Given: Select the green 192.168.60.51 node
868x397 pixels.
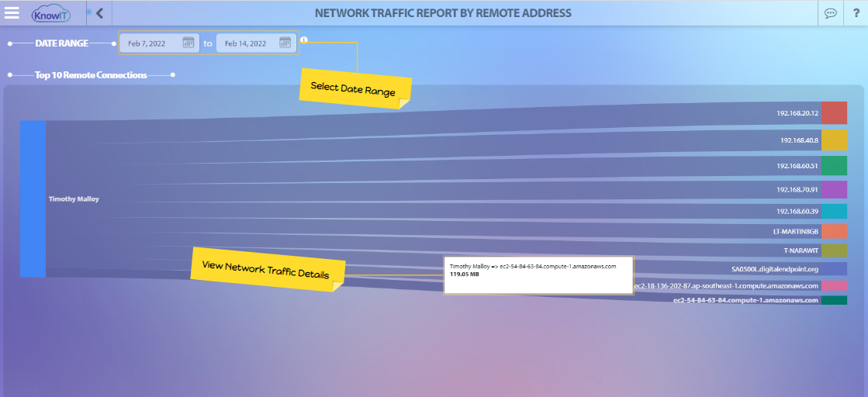Looking at the screenshot, I should coord(834,166).
